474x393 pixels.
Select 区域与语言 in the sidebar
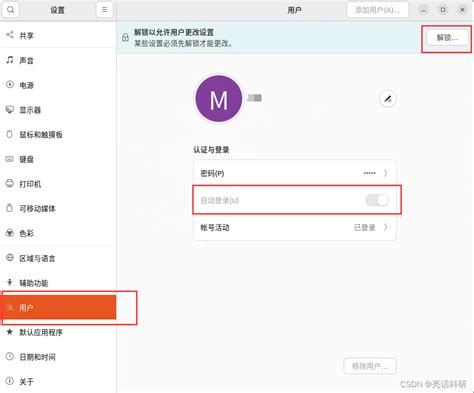(x=58, y=258)
